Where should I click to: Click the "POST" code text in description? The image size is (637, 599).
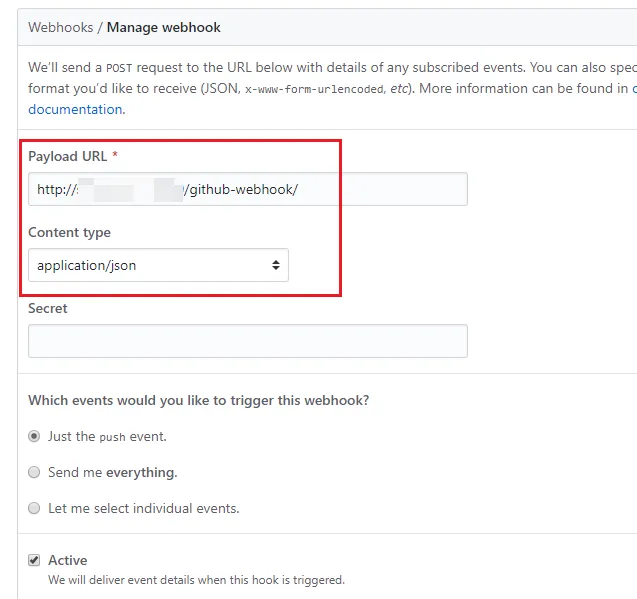(x=119, y=69)
